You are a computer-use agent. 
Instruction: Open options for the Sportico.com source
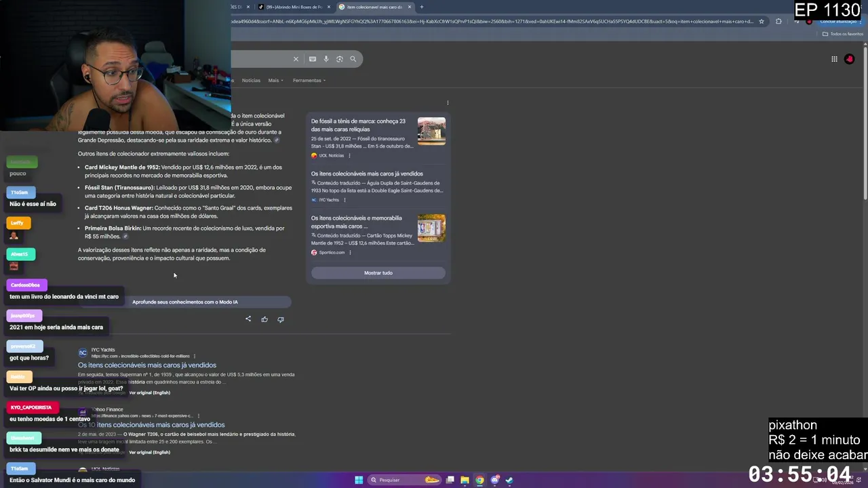coord(350,252)
